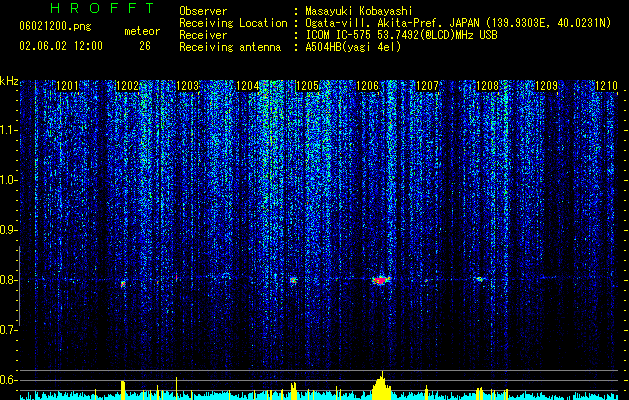
Task: Click the meteor echo just after 1202
Action: [123, 284]
